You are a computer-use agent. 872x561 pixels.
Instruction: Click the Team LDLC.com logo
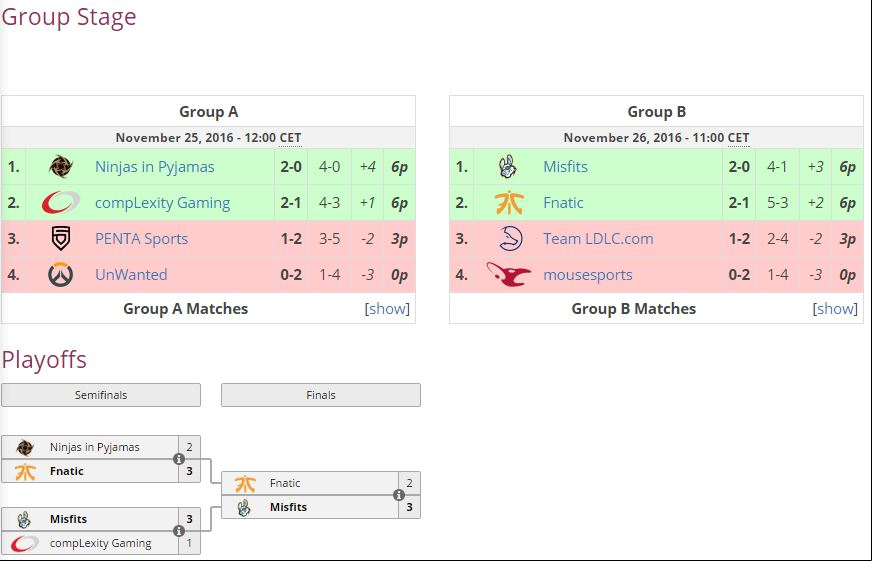pos(510,239)
